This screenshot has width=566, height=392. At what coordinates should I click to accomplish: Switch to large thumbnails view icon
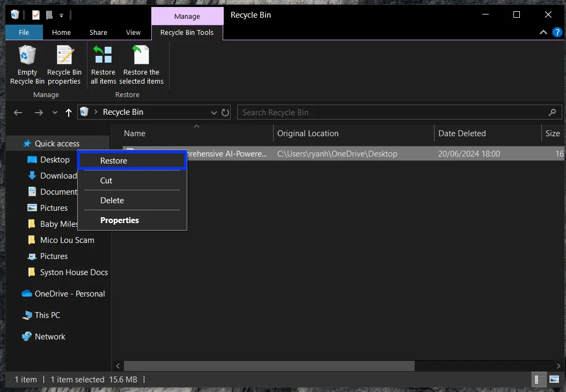point(554,380)
